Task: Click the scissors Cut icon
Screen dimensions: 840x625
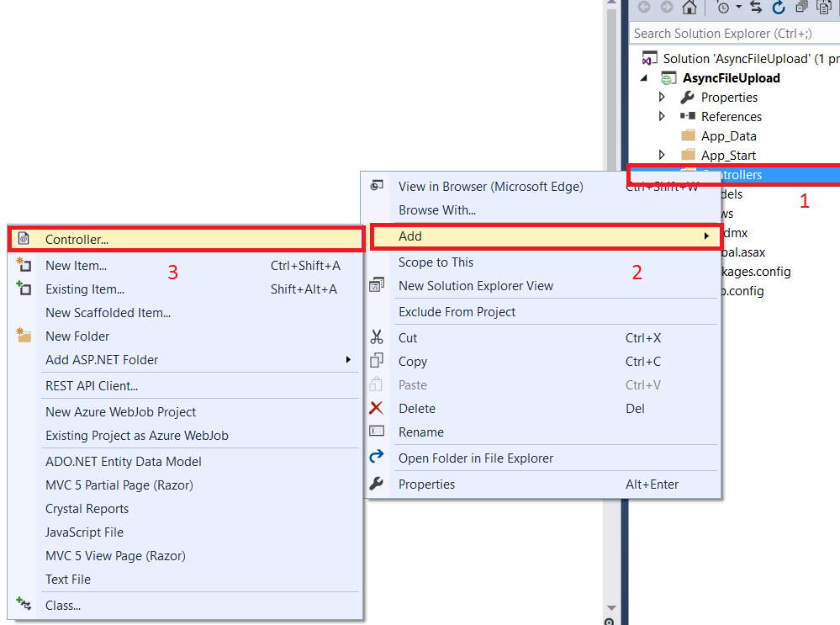Action: point(377,336)
